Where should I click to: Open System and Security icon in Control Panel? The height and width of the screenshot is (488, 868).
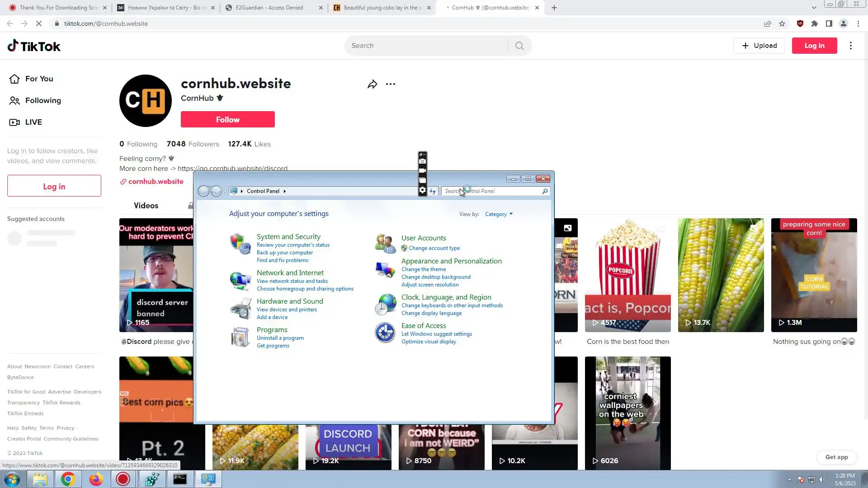click(x=240, y=244)
